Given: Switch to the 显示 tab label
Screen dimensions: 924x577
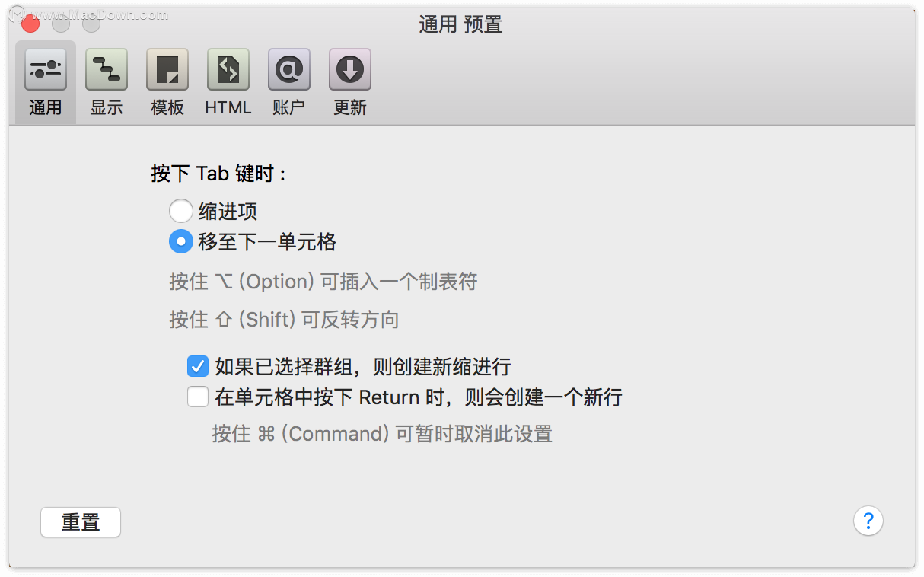Looking at the screenshot, I should (x=107, y=107).
